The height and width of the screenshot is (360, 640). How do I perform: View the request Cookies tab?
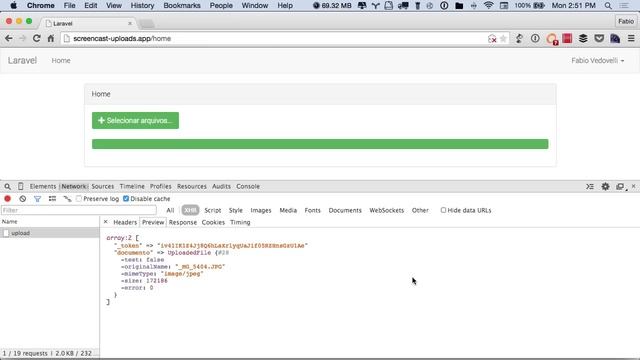click(213, 222)
